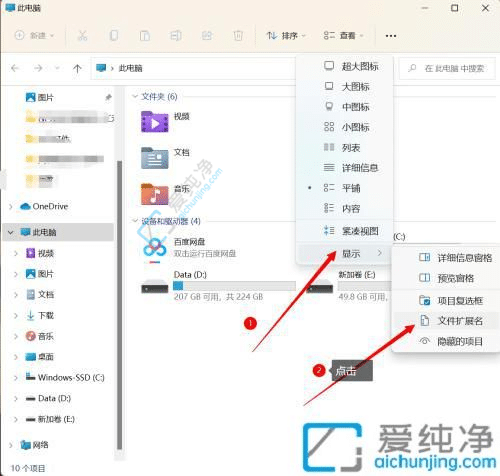Click the Copy icon in toolbar

coord(114,35)
